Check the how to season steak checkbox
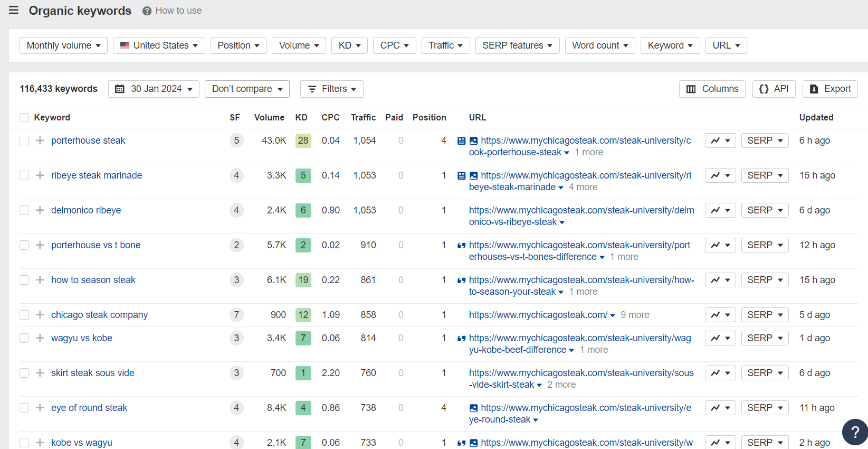The width and height of the screenshot is (868, 449). 24,280
